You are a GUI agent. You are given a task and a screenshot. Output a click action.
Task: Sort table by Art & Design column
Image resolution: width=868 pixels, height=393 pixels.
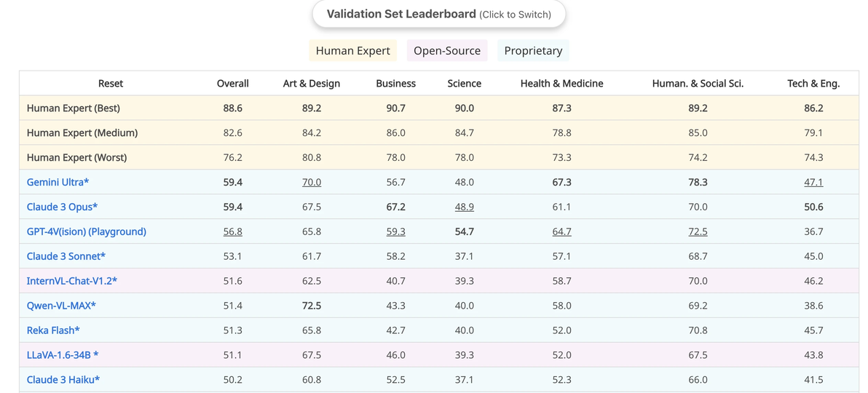tap(312, 84)
